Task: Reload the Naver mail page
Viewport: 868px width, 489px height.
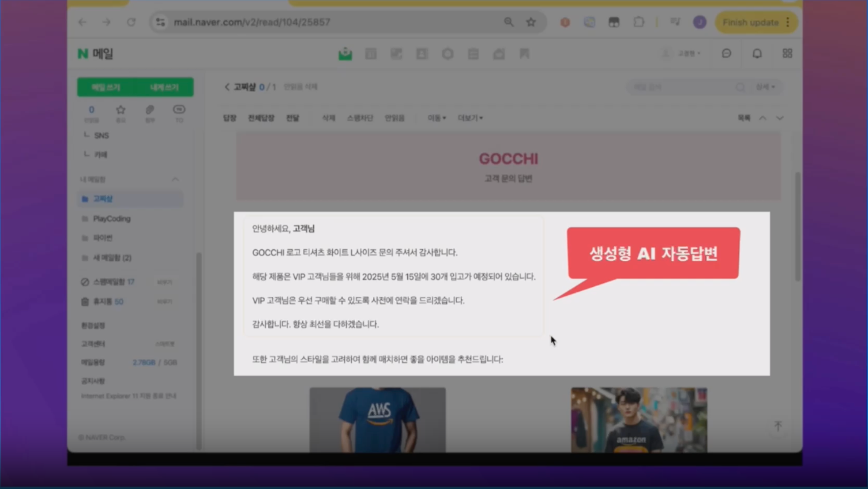Action: pos(131,22)
